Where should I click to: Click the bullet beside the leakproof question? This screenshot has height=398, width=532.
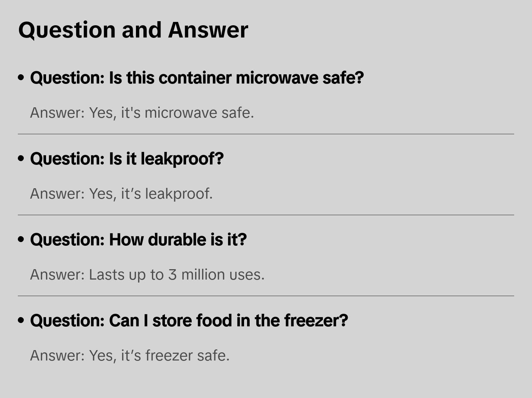[x=21, y=159]
